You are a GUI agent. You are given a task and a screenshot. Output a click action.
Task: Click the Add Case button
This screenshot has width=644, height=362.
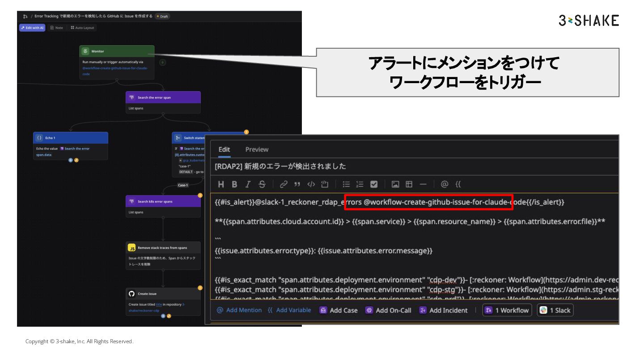tap(339, 310)
